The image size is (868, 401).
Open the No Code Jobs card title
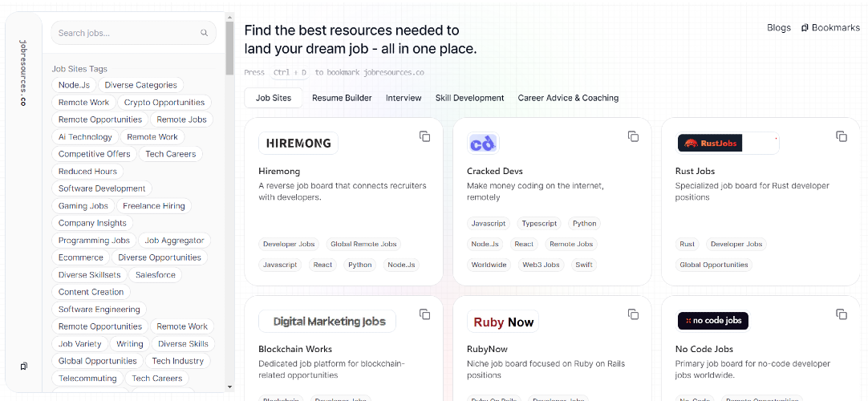point(704,349)
